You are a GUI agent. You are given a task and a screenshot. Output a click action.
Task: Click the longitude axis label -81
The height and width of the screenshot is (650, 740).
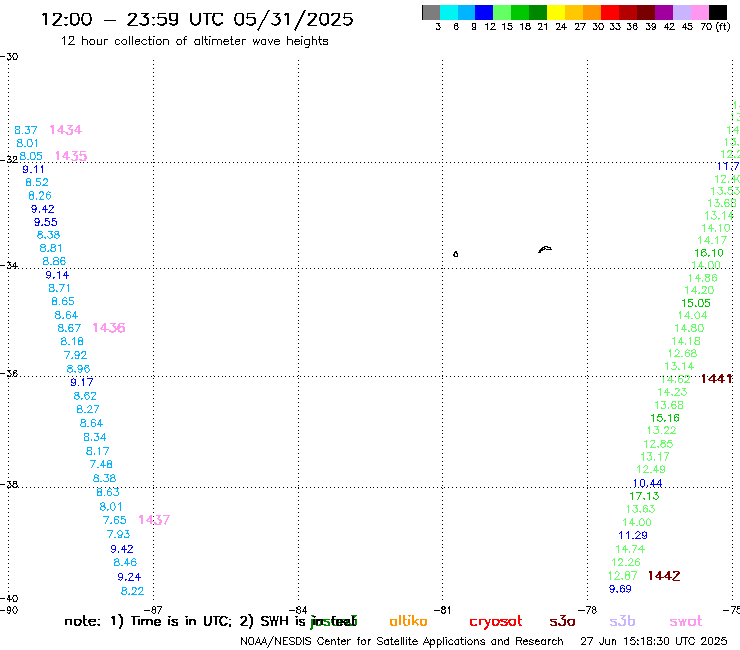point(442,610)
